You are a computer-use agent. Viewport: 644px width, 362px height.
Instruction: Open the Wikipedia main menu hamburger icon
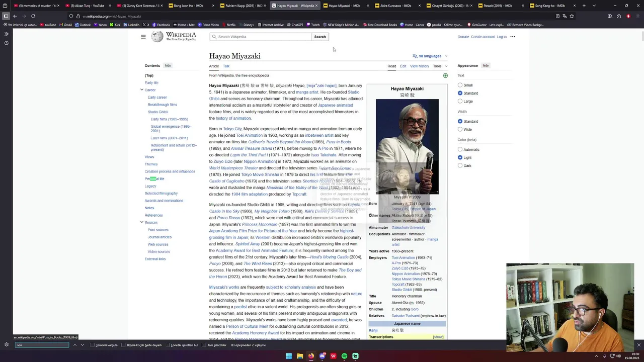point(143,37)
